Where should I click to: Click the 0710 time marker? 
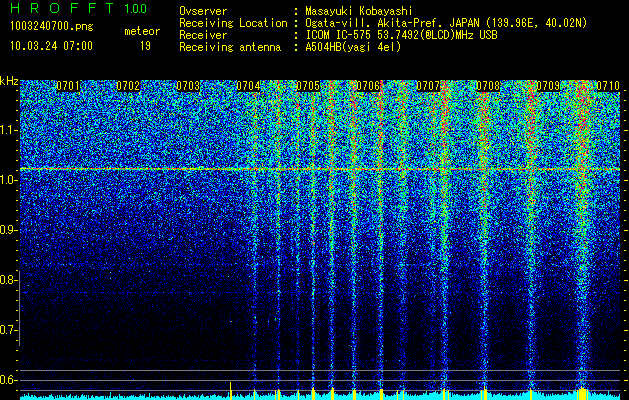pyautogui.click(x=609, y=86)
